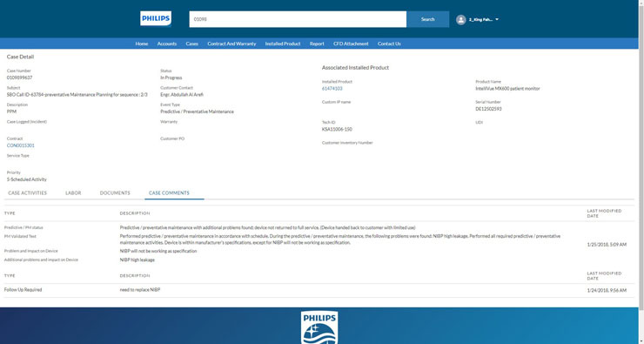Open Installed Product navigation item
The height and width of the screenshot is (344, 644).
283,44
